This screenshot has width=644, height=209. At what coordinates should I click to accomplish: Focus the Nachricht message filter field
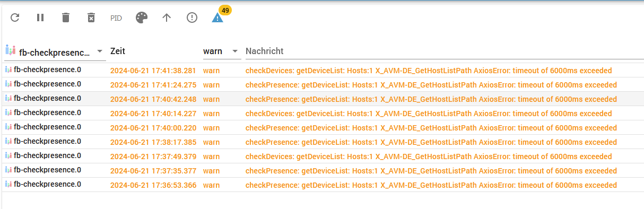pos(443,51)
